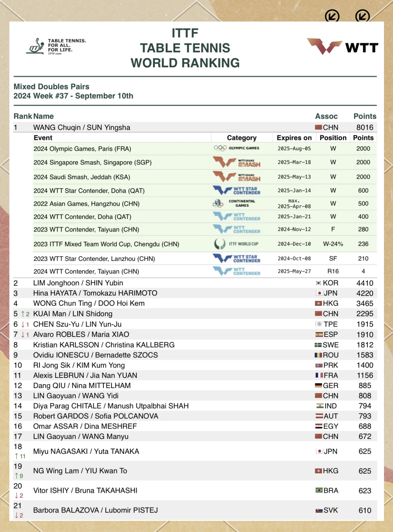The image size is (393, 532).
Task: Click the Olympic Games category icon
Action: [x=237, y=148]
